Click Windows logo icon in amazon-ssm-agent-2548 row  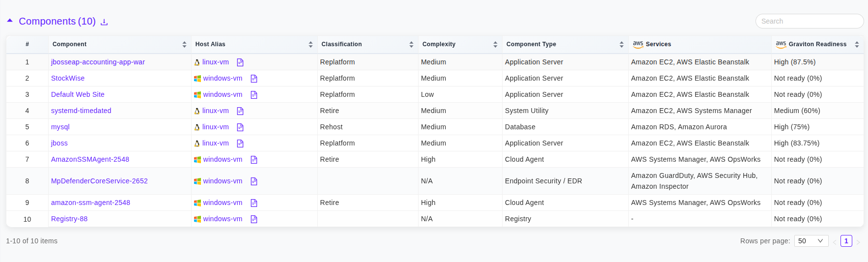coord(197,203)
